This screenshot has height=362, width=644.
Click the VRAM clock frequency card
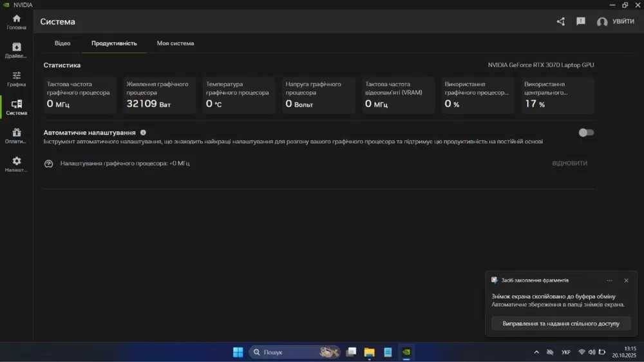(399, 95)
